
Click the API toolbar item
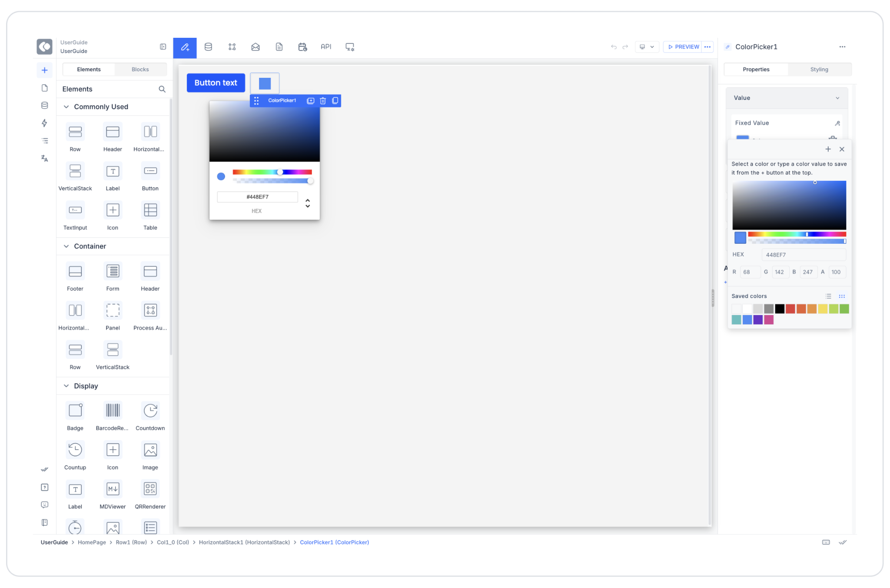tap(325, 47)
